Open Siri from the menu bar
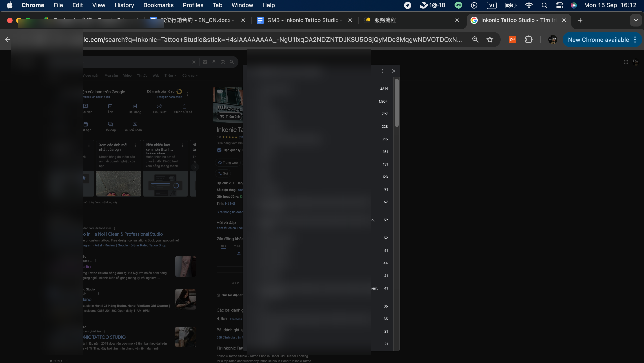Viewport: 644px width, 363px height. [574, 5]
